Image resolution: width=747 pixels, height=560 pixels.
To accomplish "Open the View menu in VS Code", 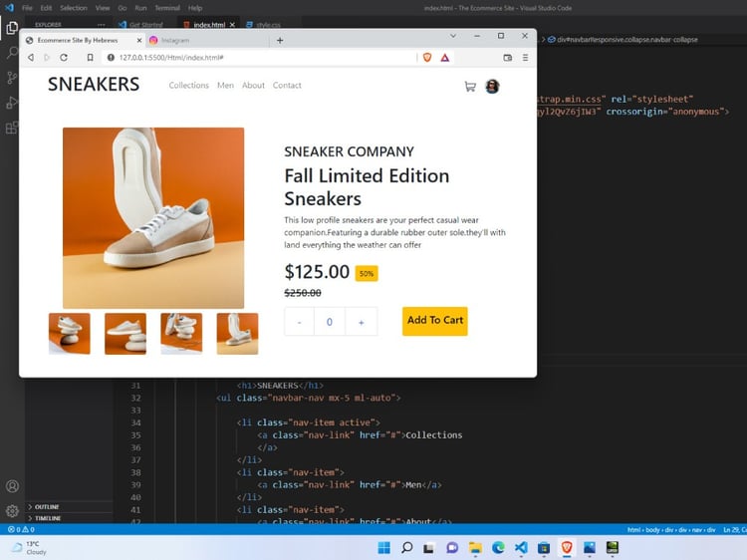I will click(x=103, y=8).
